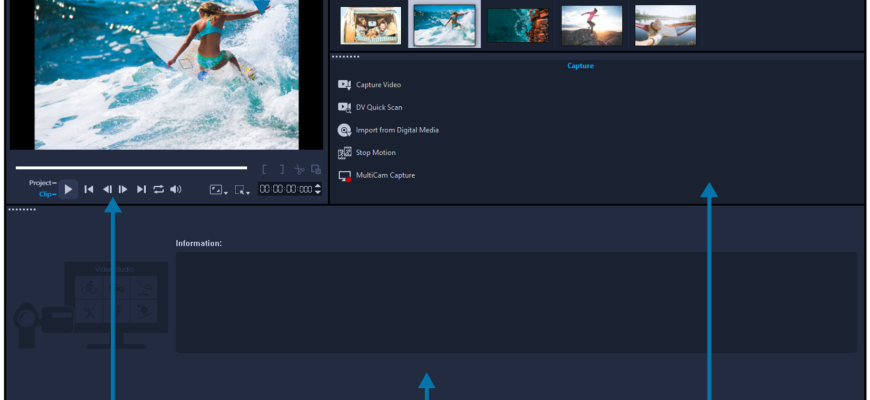Set the Mark-in left bracket
The height and width of the screenshot is (400, 870).
pyautogui.click(x=265, y=169)
